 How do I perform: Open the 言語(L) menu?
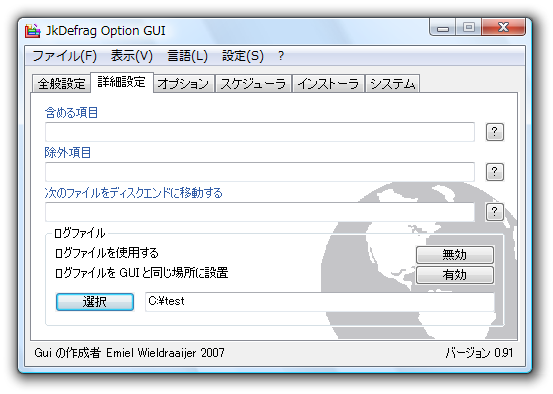[187, 56]
